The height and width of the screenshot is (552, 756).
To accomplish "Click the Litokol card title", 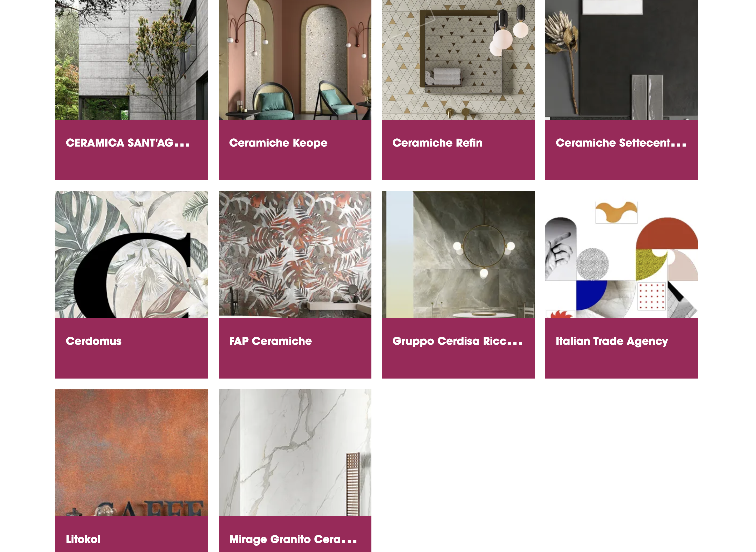I will click(x=83, y=539).
